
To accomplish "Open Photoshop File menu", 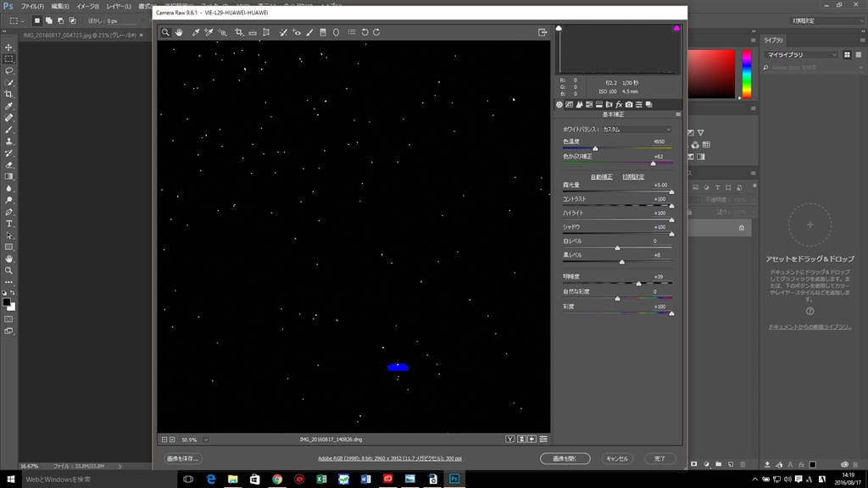I will [x=32, y=6].
